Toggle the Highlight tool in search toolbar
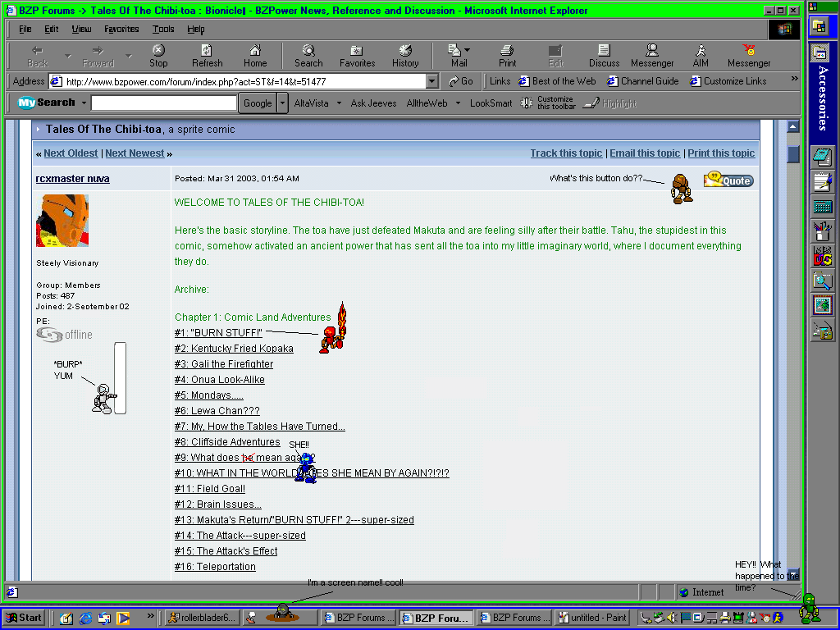Image resolution: width=840 pixels, height=630 pixels. (610, 103)
